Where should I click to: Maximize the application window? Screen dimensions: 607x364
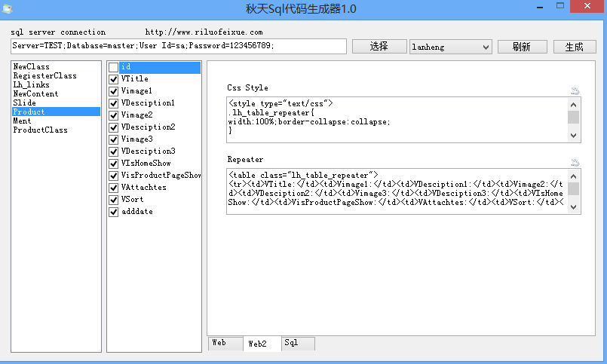point(560,6)
